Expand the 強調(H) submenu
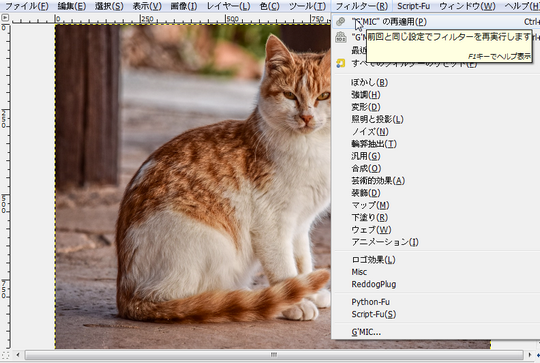Image resolution: width=540 pixels, height=363 pixels. click(x=436, y=95)
